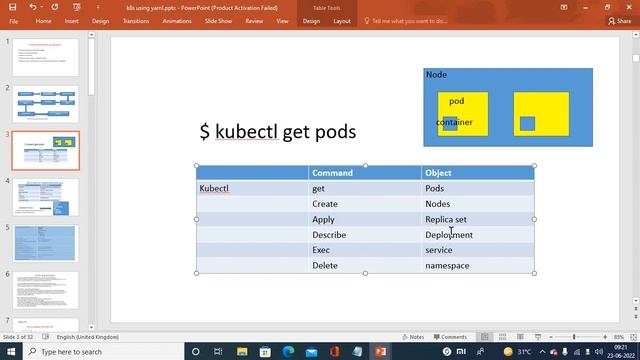Click English (United Kingdom) language indicator

click(x=87, y=337)
